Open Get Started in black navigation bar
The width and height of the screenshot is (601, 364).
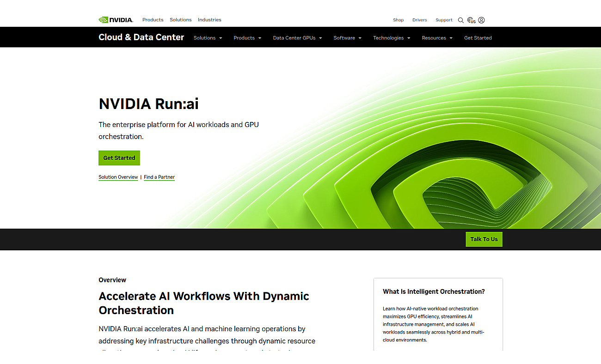pos(478,38)
